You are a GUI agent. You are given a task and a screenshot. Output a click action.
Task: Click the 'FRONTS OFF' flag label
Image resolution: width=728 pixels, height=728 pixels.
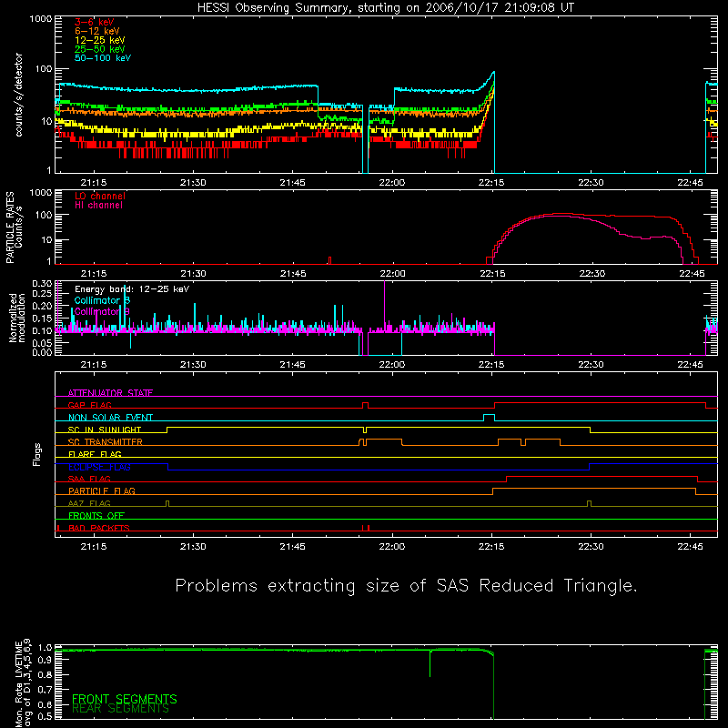(x=96, y=515)
